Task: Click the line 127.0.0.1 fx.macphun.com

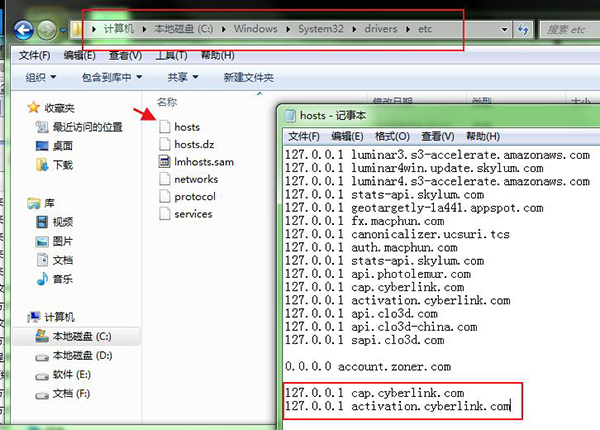Action: [365, 221]
